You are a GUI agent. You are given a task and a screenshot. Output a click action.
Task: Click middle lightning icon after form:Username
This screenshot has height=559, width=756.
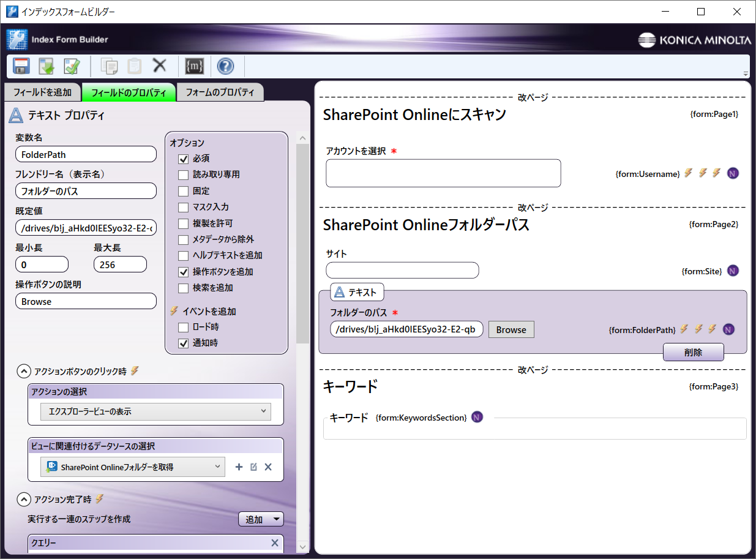click(x=703, y=173)
